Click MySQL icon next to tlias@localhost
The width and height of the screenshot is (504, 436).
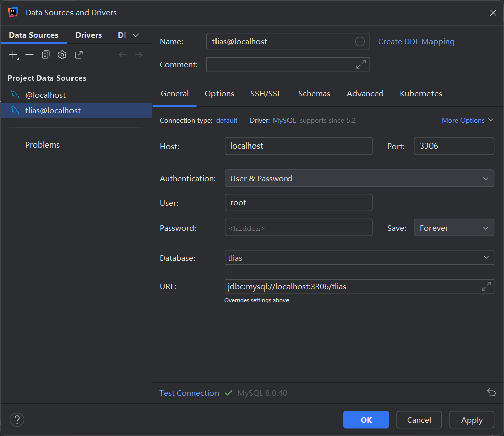coord(15,110)
